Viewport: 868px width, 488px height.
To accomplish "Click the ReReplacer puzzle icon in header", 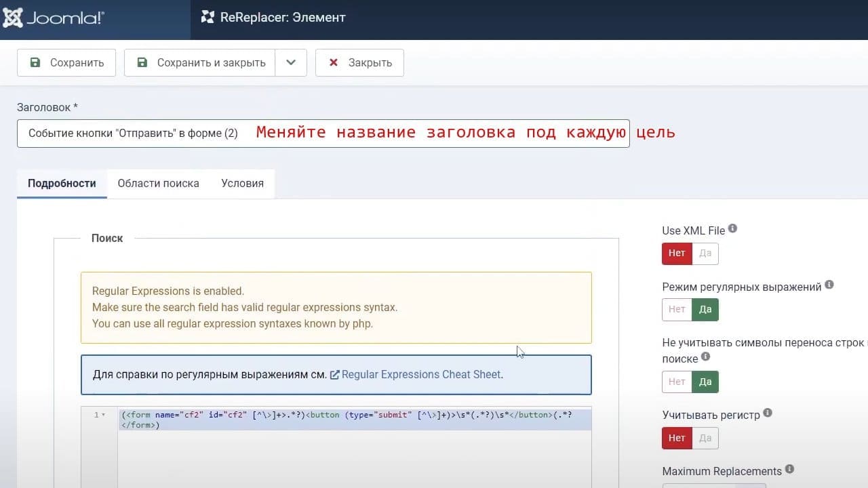I will tap(208, 18).
